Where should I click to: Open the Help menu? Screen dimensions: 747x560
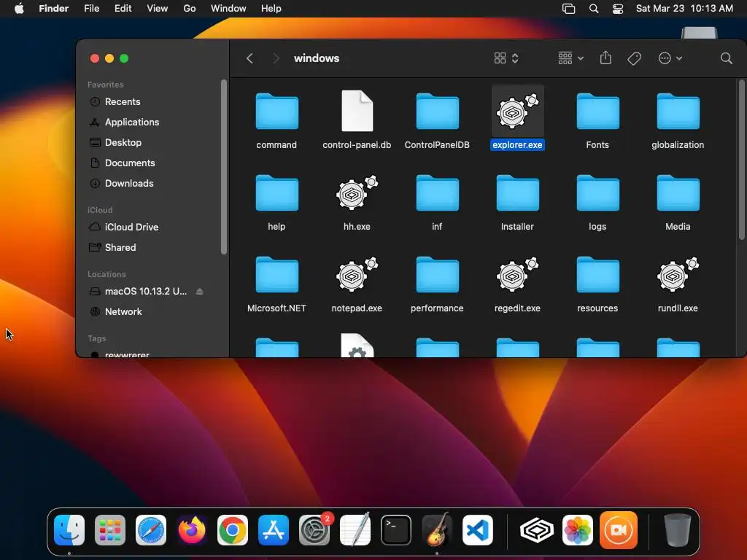(271, 9)
